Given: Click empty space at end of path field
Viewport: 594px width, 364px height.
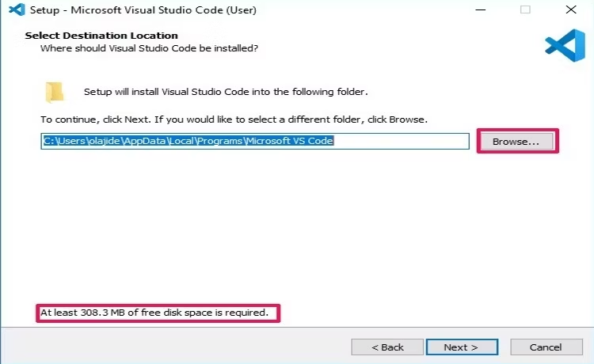Looking at the screenshot, I should pyautogui.click(x=401, y=141).
